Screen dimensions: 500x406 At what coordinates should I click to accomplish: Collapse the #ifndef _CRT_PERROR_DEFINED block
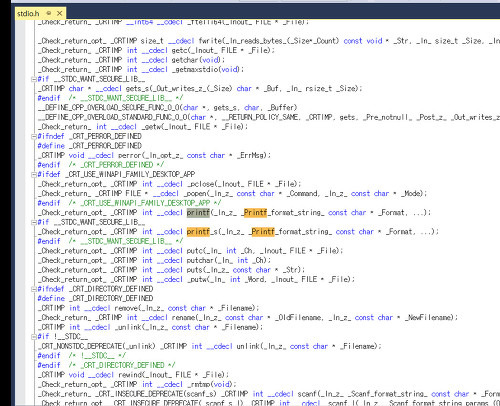[x=34, y=136]
